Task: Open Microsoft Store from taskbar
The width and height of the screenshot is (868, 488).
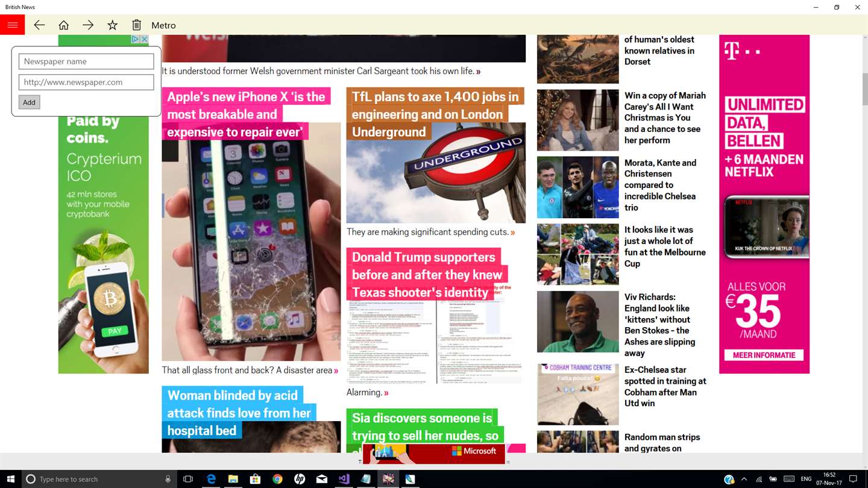Action: (x=256, y=479)
